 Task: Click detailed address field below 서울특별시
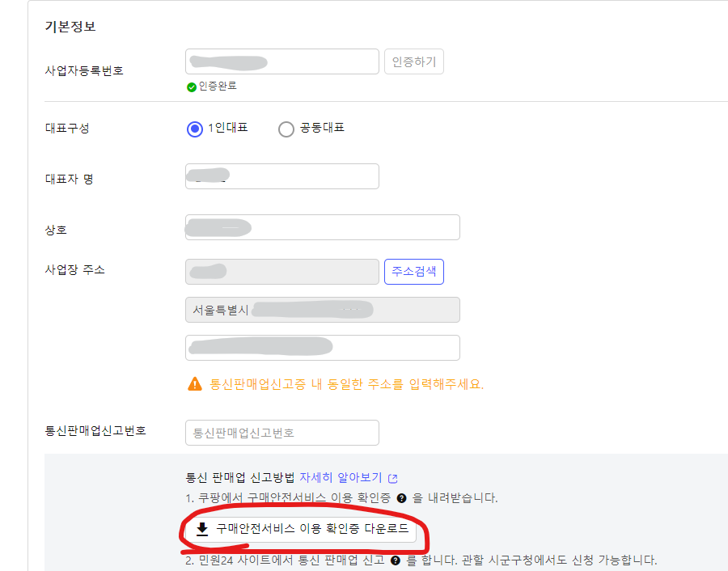pos(322,348)
